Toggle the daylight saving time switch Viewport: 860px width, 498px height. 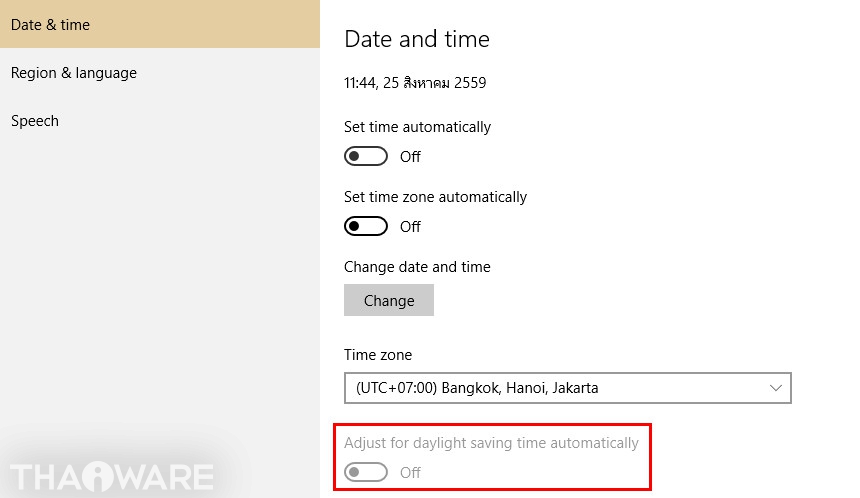366,472
